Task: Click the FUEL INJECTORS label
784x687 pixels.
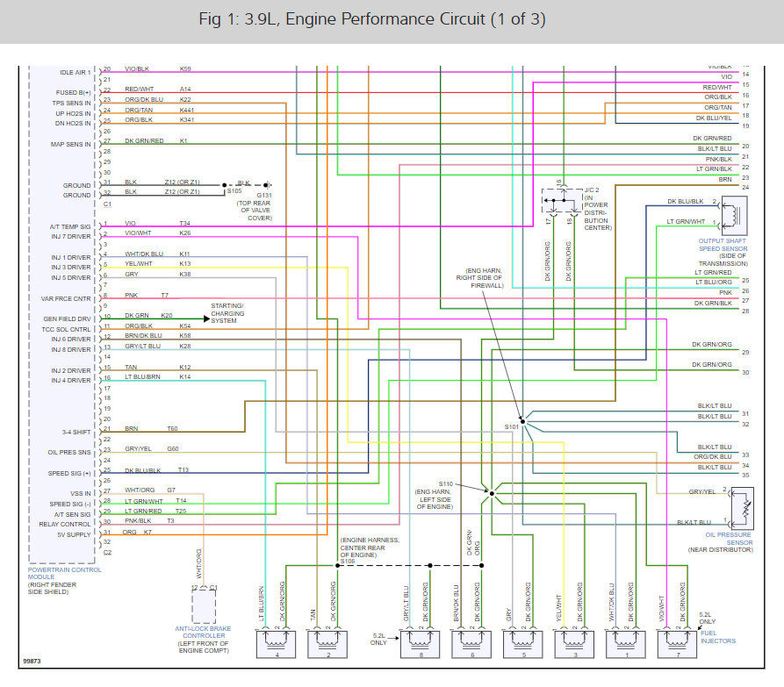Action: tap(716, 639)
